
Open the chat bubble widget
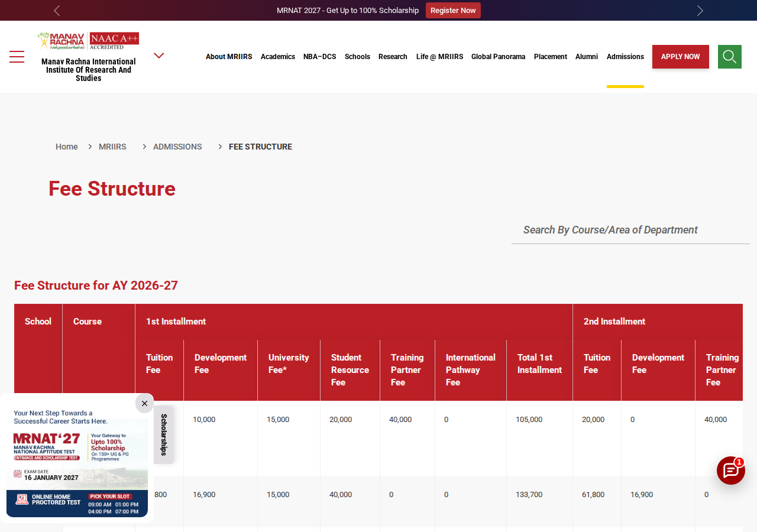pyautogui.click(x=731, y=471)
